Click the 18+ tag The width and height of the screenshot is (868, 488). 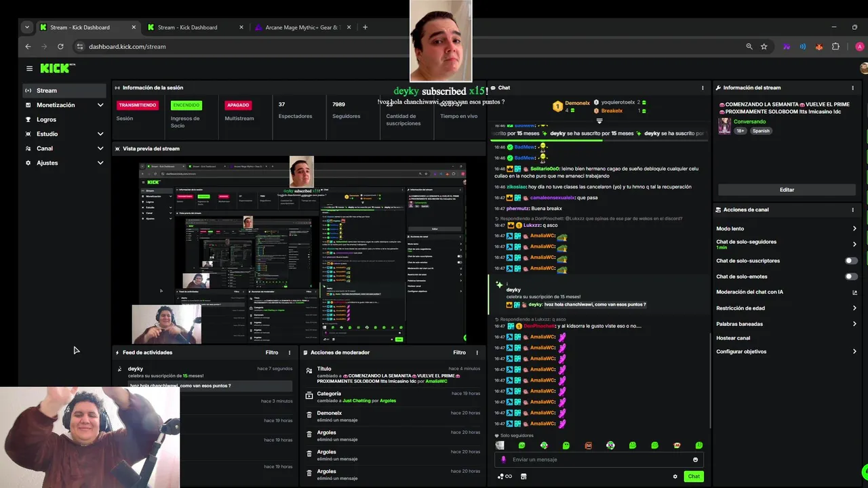coord(741,131)
